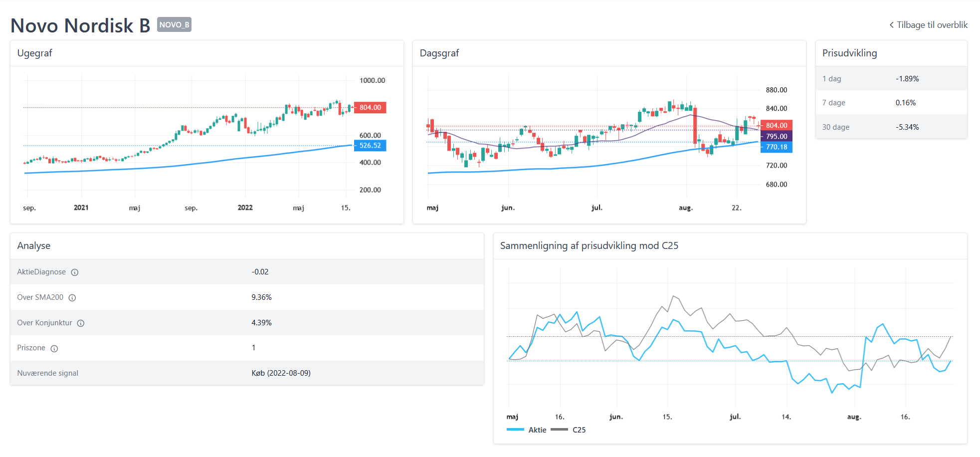Click the 400.00 axis label in Ugegraf
This screenshot has width=980, height=457.
pyautogui.click(x=370, y=163)
